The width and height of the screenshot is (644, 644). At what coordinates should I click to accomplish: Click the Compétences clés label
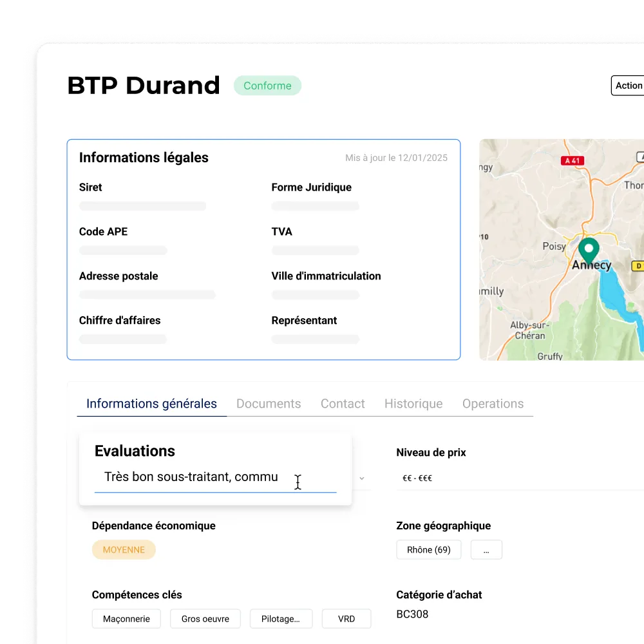137,594
